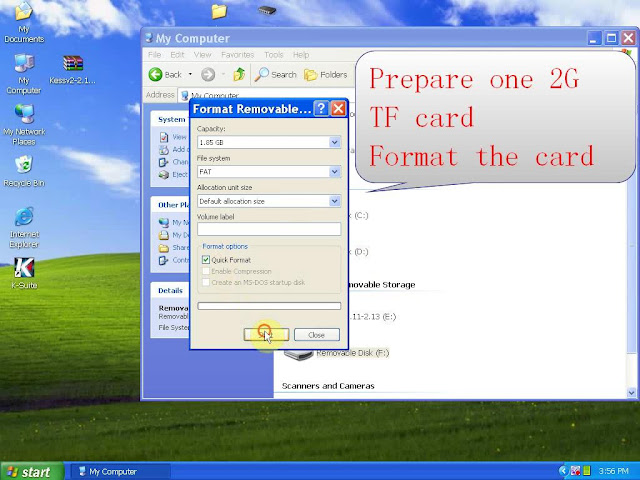Click the Start button in Format dialog
This screenshot has width=640, height=480.
coord(266,335)
